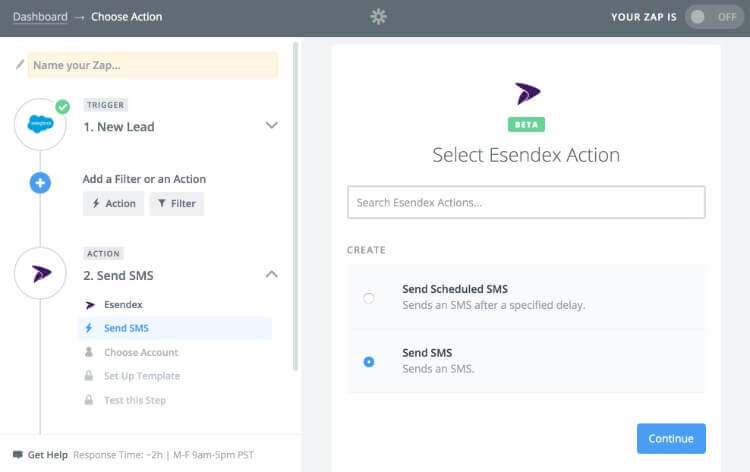Click 'Add a Filter or an Action' text
The height and width of the screenshot is (472, 750).
click(x=144, y=179)
